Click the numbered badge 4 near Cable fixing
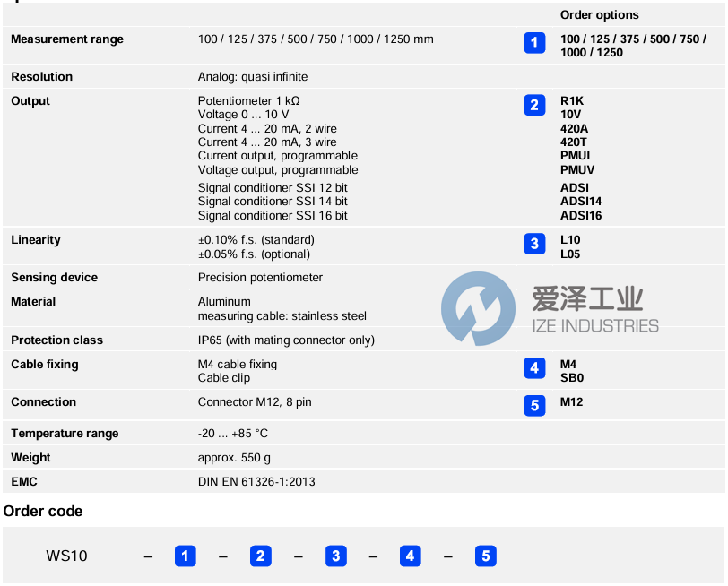The image size is (728, 586). tap(534, 367)
